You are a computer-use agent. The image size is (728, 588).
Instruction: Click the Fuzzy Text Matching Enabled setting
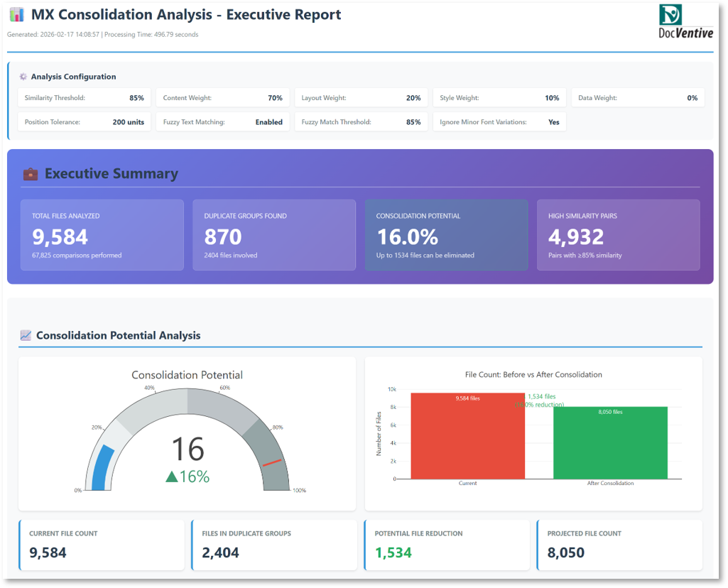tap(222, 122)
